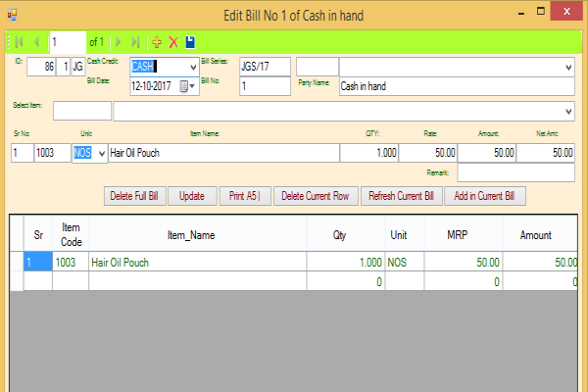Focus the Bill Series JGS/17 field

pyautogui.click(x=266, y=67)
